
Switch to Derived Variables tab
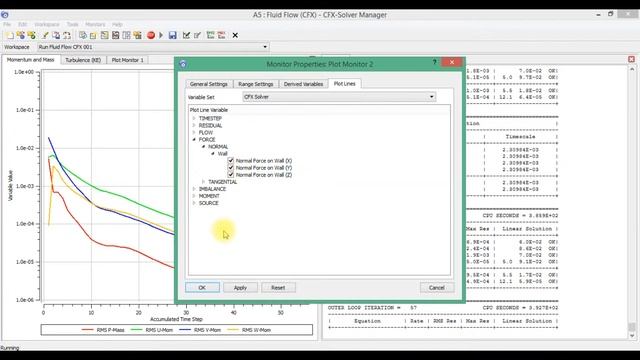point(303,84)
